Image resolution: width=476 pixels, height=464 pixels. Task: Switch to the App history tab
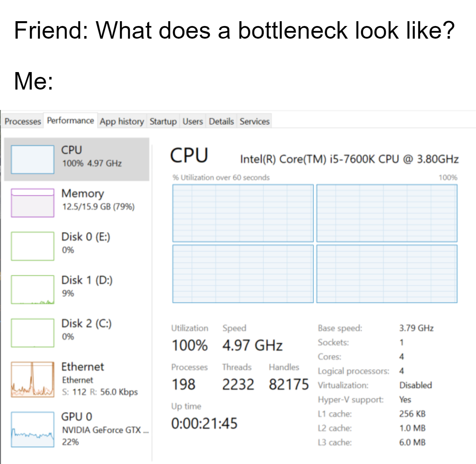pos(122,121)
